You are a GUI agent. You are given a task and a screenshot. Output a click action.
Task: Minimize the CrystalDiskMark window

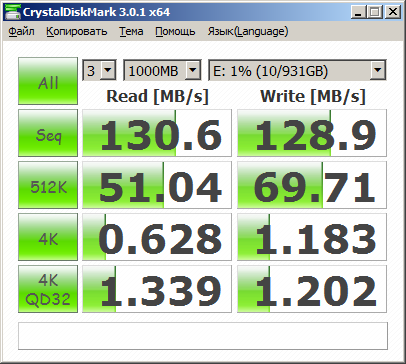click(359, 13)
